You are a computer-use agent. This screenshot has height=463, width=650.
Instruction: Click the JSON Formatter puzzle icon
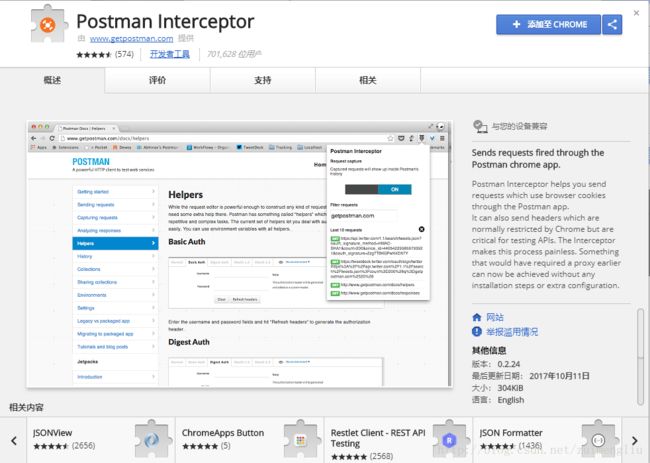click(x=599, y=439)
